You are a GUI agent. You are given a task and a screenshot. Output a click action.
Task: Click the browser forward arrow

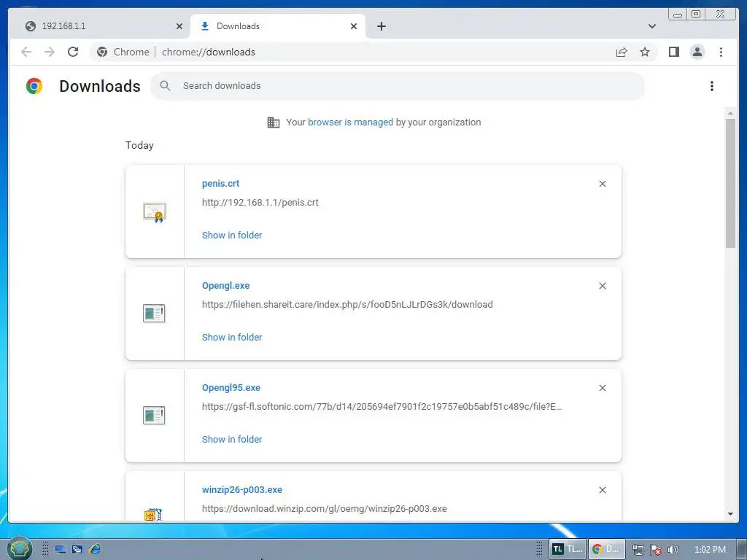50,52
